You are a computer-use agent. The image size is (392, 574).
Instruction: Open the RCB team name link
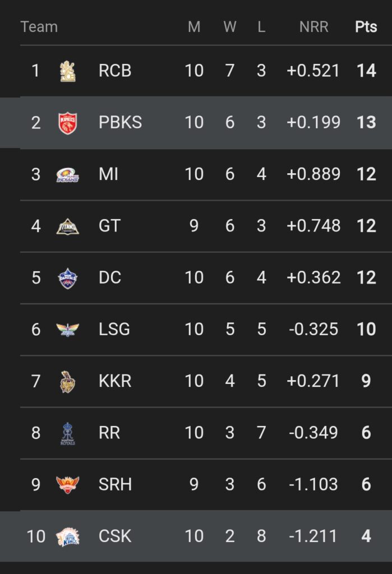(x=115, y=71)
